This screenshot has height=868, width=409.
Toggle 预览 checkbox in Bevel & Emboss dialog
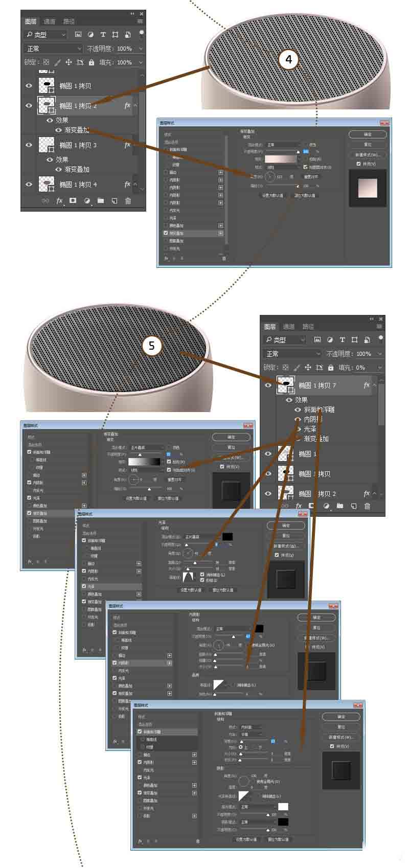pos(332,746)
